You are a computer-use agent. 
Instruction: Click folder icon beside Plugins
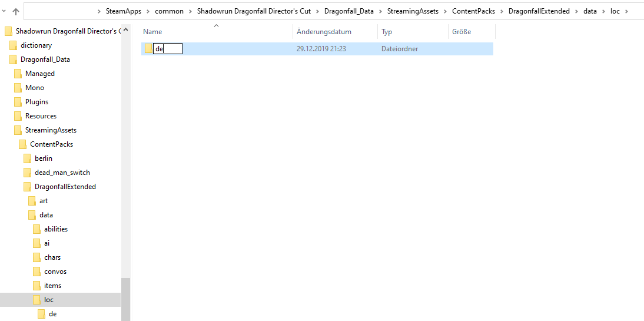pos(18,102)
